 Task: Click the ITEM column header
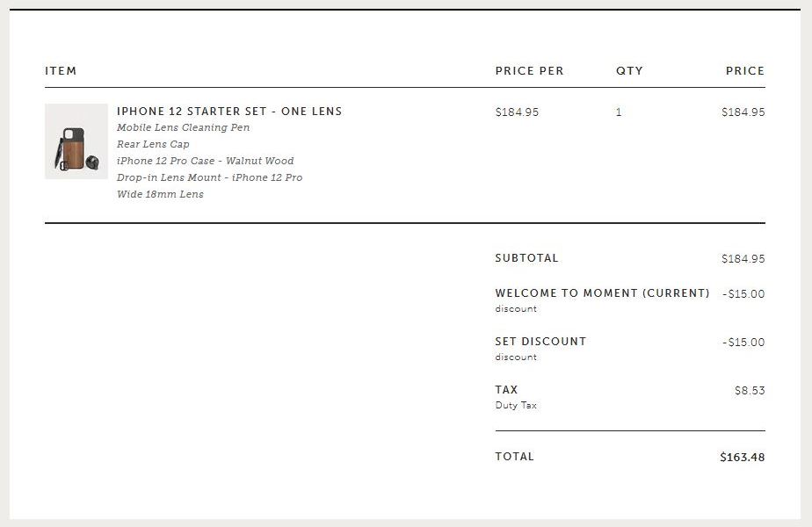click(x=62, y=71)
